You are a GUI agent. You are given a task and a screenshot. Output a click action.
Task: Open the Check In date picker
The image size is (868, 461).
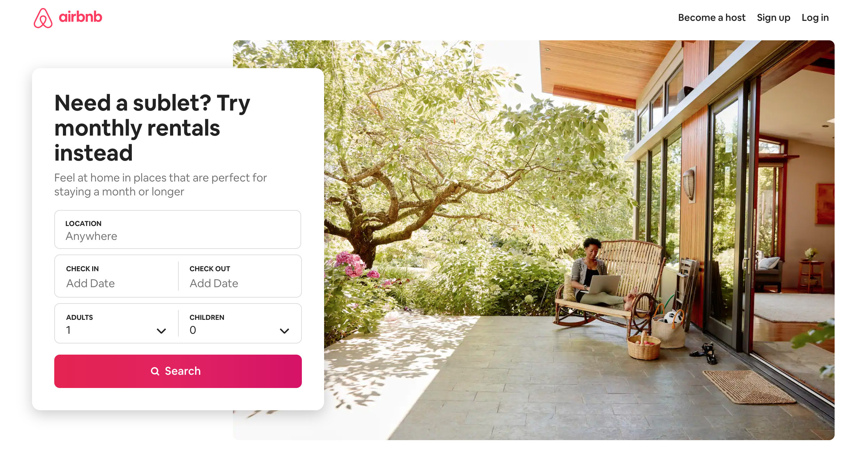116,276
